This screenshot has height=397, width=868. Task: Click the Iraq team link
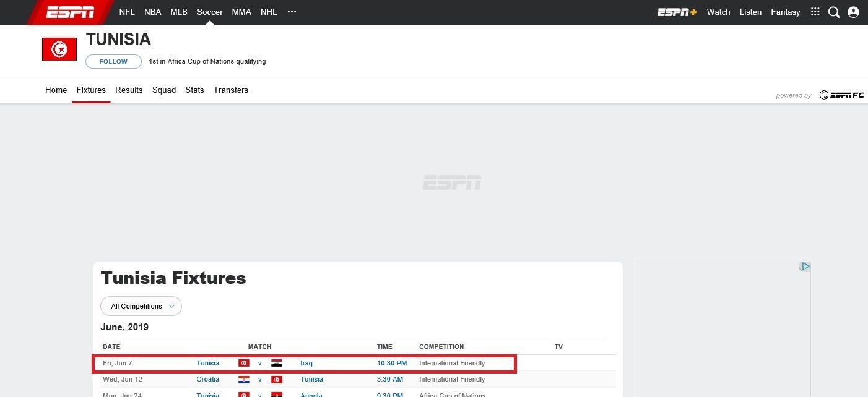306,364
